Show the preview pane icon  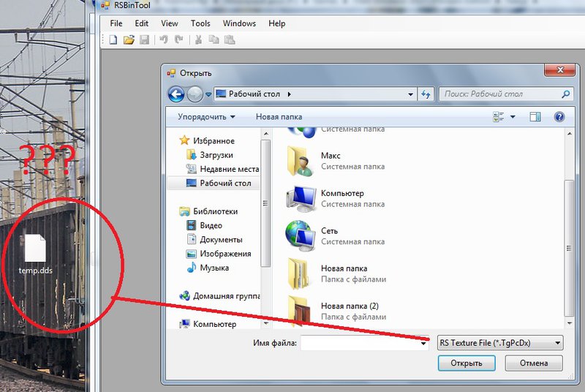pos(535,117)
